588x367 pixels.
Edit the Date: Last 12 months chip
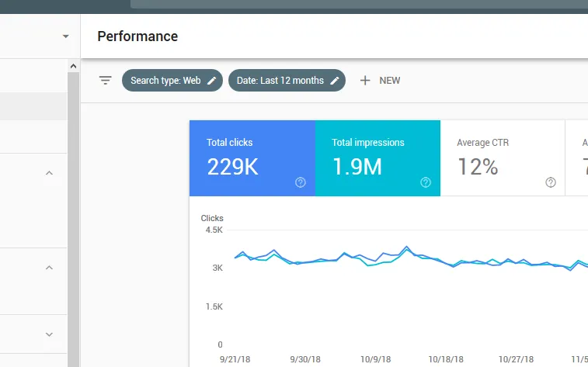(287, 80)
